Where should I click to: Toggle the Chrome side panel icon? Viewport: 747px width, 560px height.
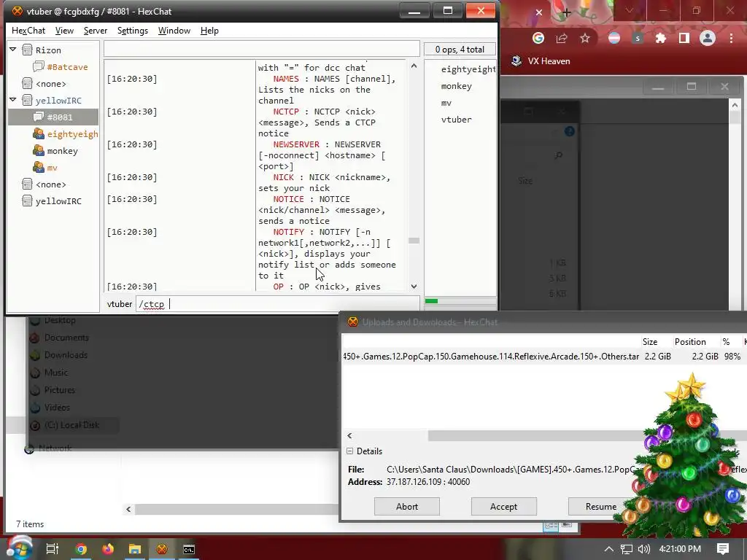pyautogui.click(x=684, y=38)
